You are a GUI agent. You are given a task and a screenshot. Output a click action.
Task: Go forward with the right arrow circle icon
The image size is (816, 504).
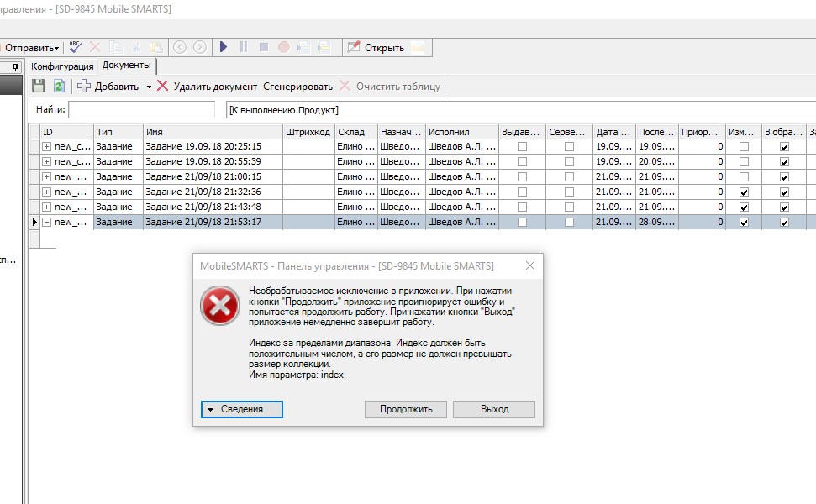(200, 47)
